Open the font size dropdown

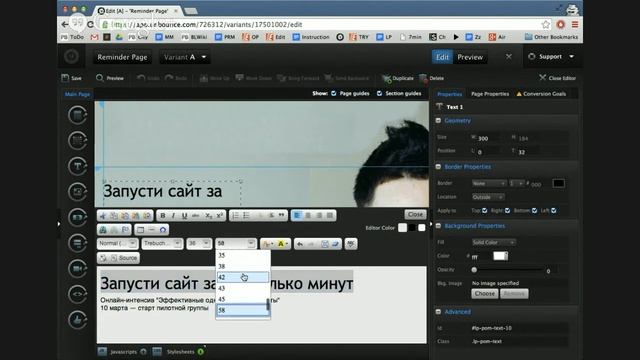199,244
